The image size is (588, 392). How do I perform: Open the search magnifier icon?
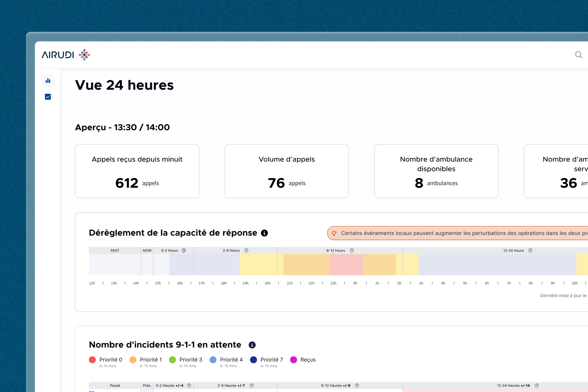tap(578, 55)
